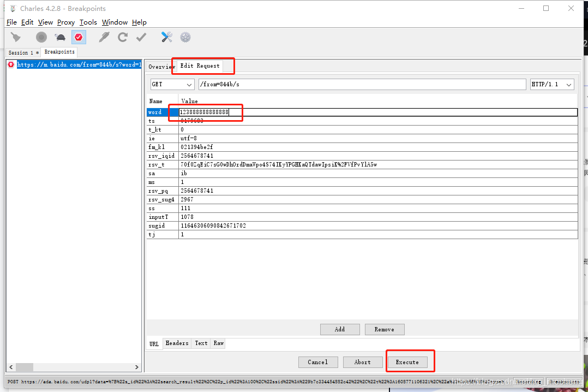
Task: Select the Edit Request tab
Action: pyautogui.click(x=200, y=66)
